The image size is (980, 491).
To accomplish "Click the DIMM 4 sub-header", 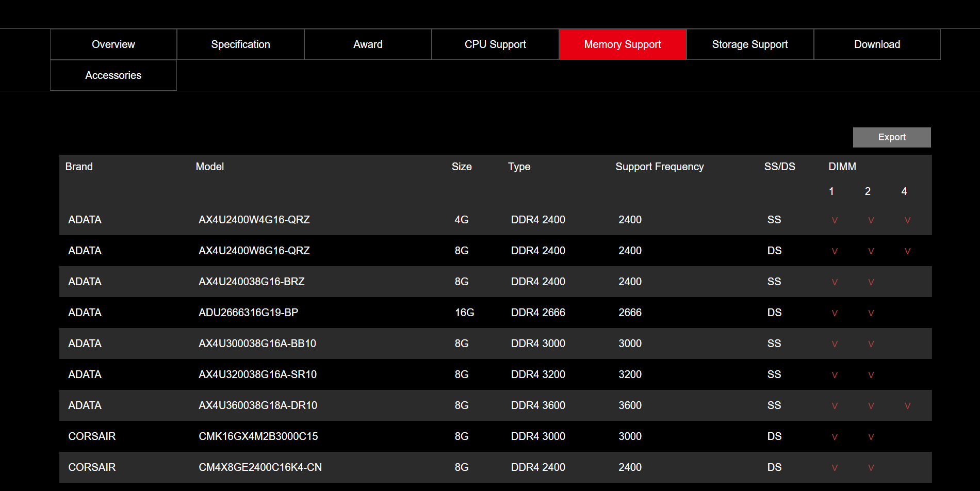I will coord(904,191).
